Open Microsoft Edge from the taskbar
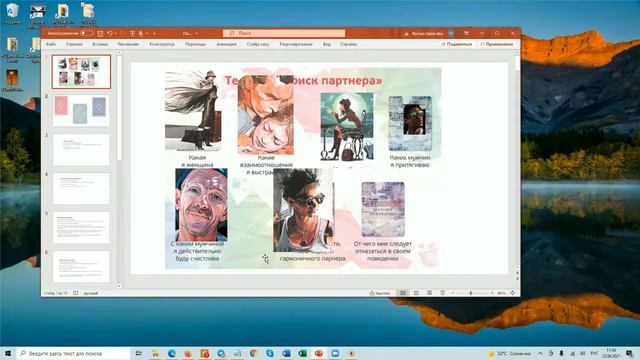 (x=172, y=353)
